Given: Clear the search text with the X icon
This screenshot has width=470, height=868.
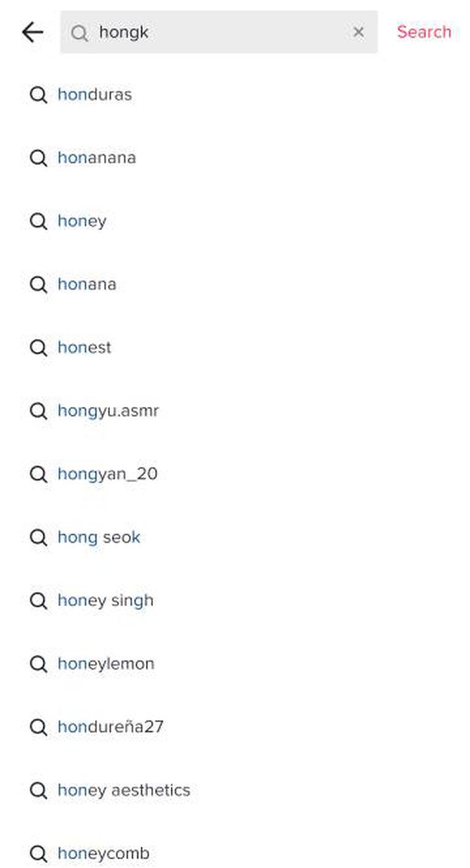Looking at the screenshot, I should 359,32.
